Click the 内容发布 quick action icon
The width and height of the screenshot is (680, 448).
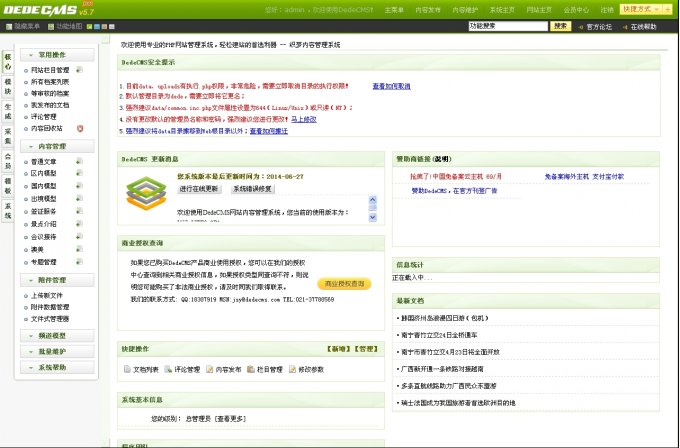click(x=209, y=369)
